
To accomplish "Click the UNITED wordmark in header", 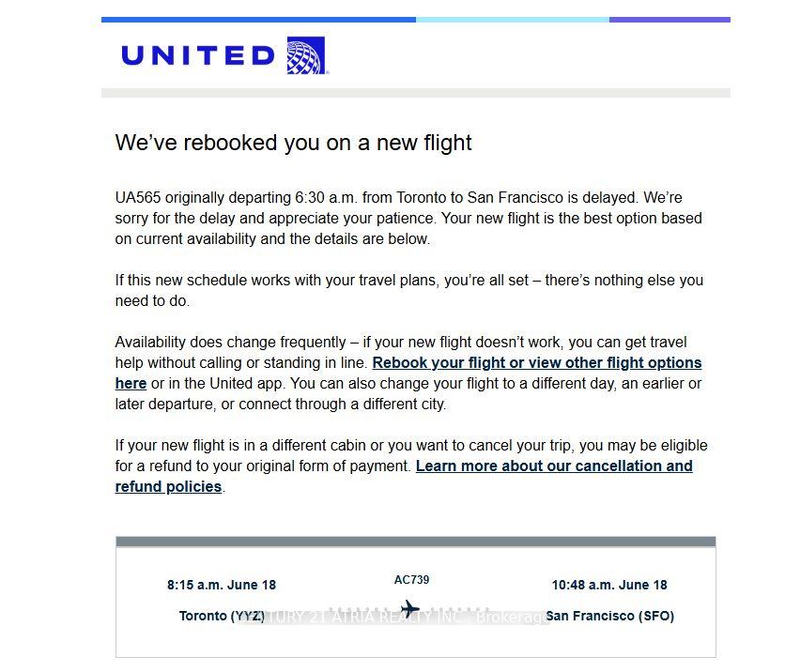I will (198, 55).
